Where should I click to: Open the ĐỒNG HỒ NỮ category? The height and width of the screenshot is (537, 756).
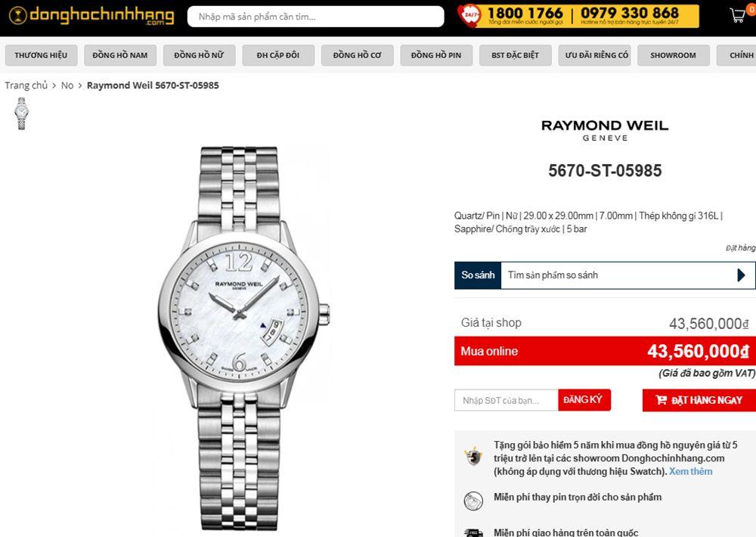199,55
